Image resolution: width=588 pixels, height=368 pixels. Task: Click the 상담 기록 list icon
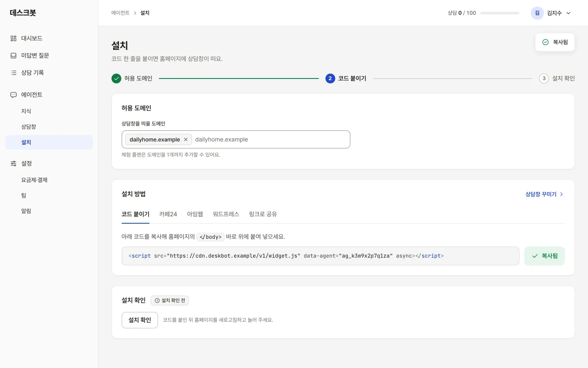click(x=13, y=73)
